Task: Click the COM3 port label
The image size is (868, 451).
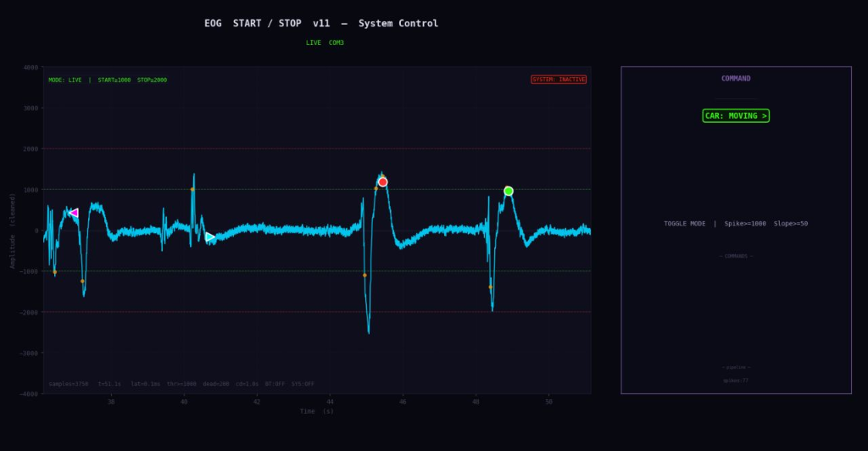Action: [336, 42]
